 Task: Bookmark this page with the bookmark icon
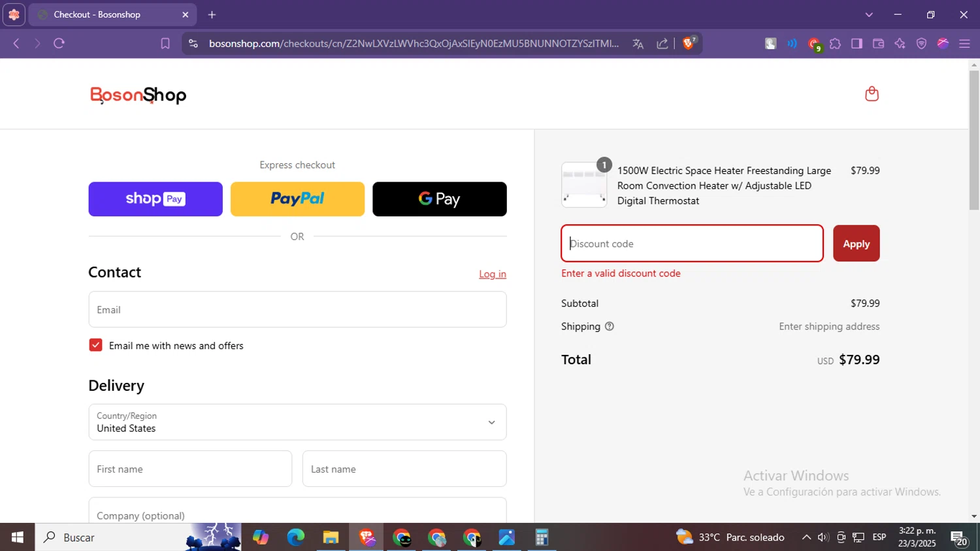pyautogui.click(x=165, y=43)
